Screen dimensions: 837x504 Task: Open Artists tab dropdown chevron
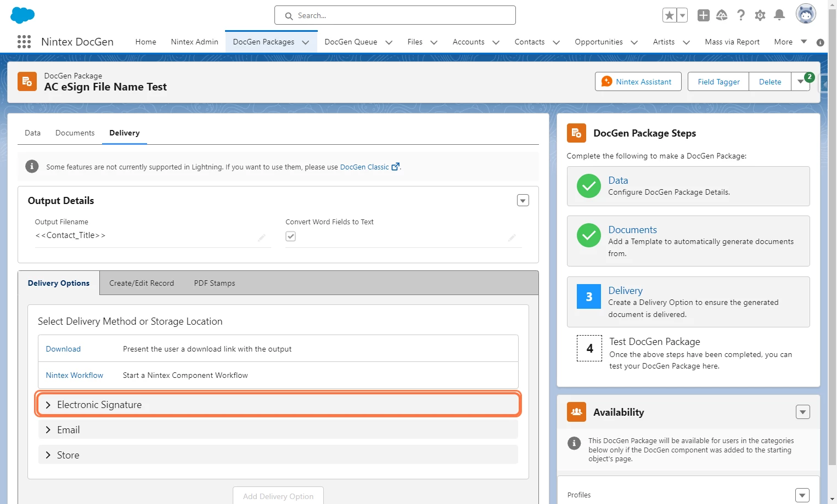pos(686,42)
